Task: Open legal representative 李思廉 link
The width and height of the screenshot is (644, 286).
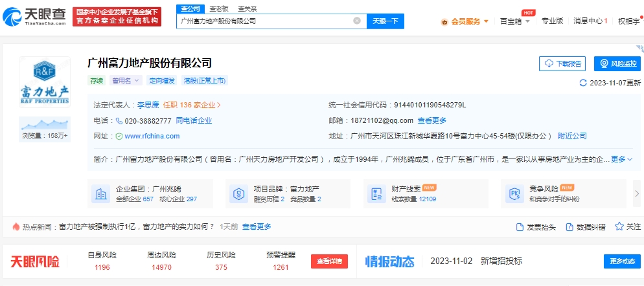Action: click(x=148, y=105)
